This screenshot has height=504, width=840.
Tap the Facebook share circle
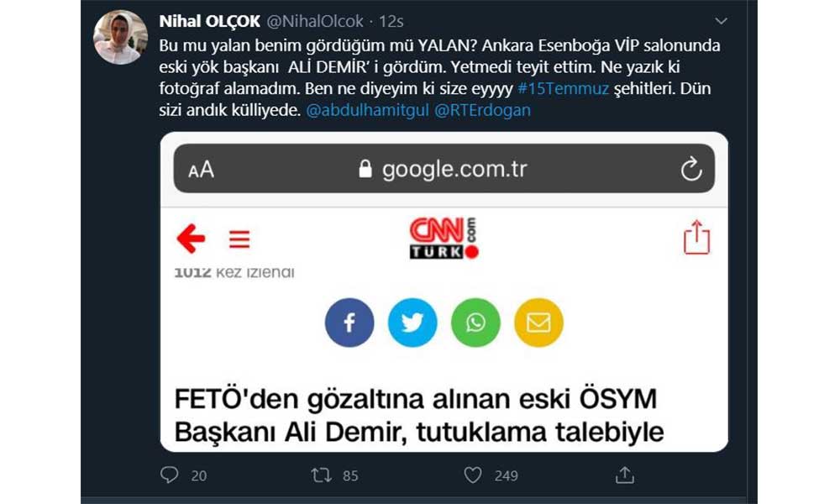tap(349, 323)
